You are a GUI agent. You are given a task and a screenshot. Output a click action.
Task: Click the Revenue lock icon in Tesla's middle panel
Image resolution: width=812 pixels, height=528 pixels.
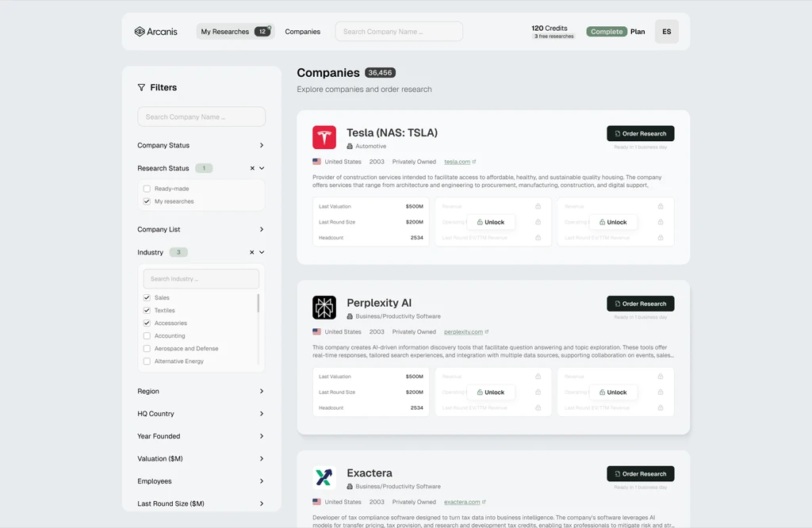tap(538, 206)
